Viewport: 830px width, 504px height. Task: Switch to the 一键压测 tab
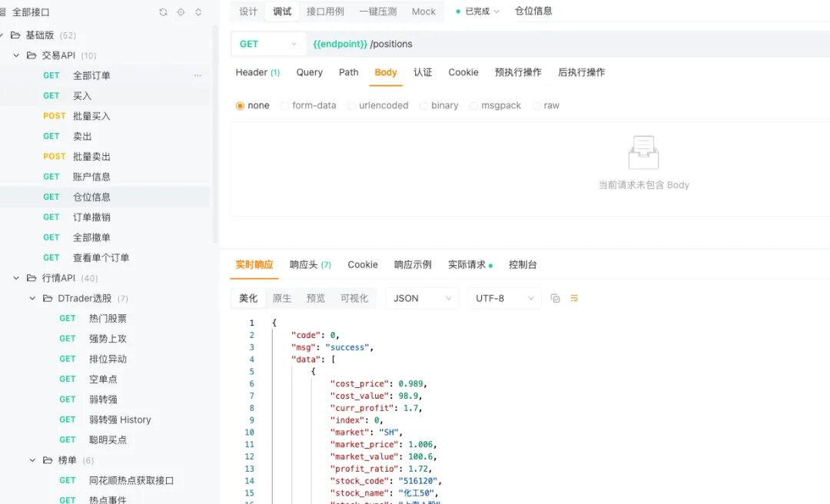coord(377,11)
